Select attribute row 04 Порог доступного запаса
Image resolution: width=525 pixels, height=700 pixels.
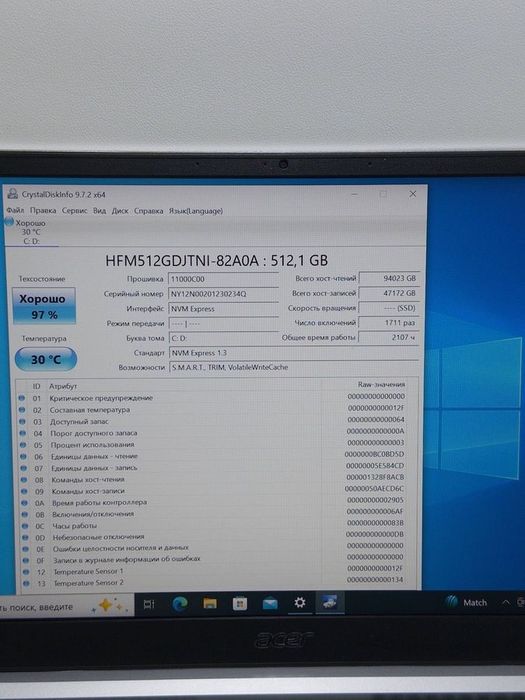[218, 433]
